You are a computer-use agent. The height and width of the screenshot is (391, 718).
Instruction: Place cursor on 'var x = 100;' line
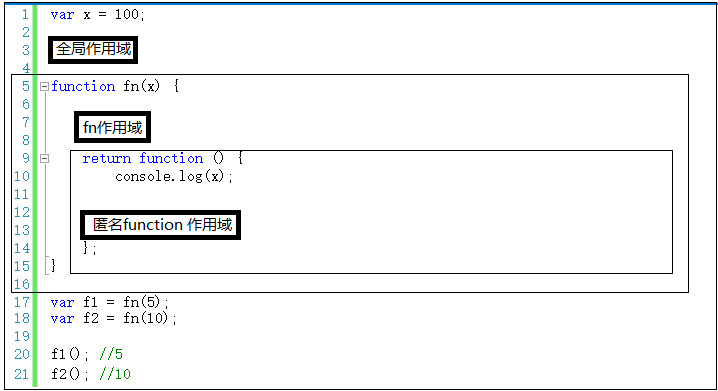point(98,15)
